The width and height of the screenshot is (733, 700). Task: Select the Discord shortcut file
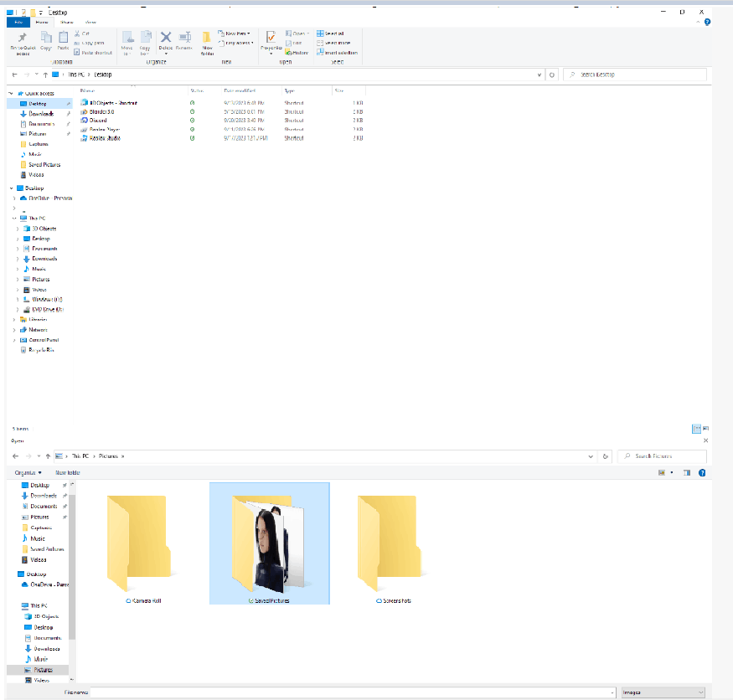tap(98, 120)
